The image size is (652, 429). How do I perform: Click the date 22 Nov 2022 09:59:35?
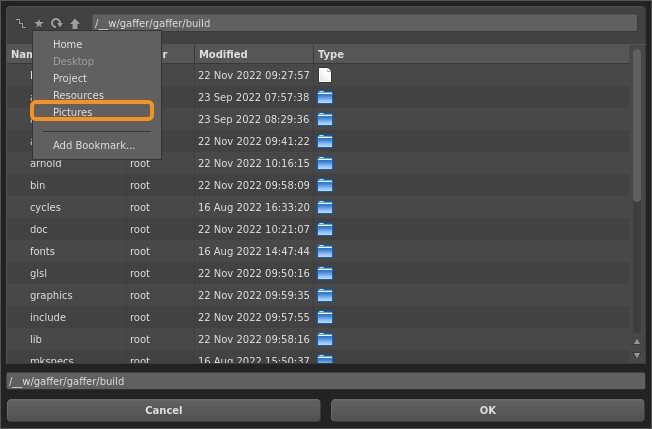pyautogui.click(x=254, y=296)
